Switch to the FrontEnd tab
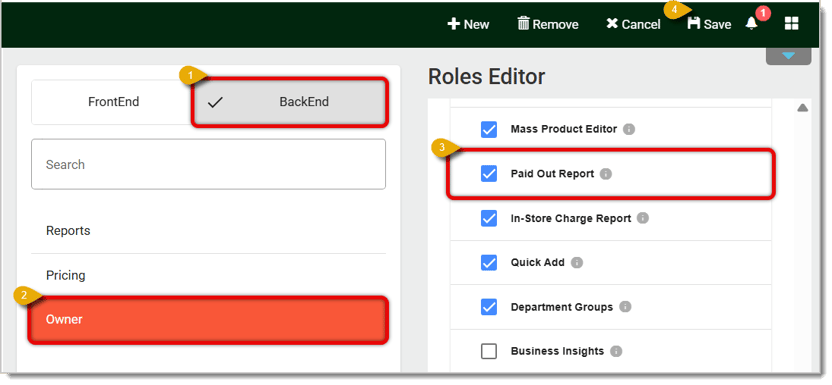This screenshot has height=385, width=832. point(113,102)
